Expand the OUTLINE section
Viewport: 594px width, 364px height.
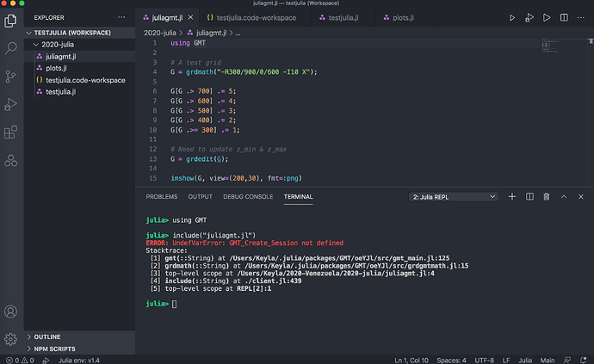click(79, 336)
